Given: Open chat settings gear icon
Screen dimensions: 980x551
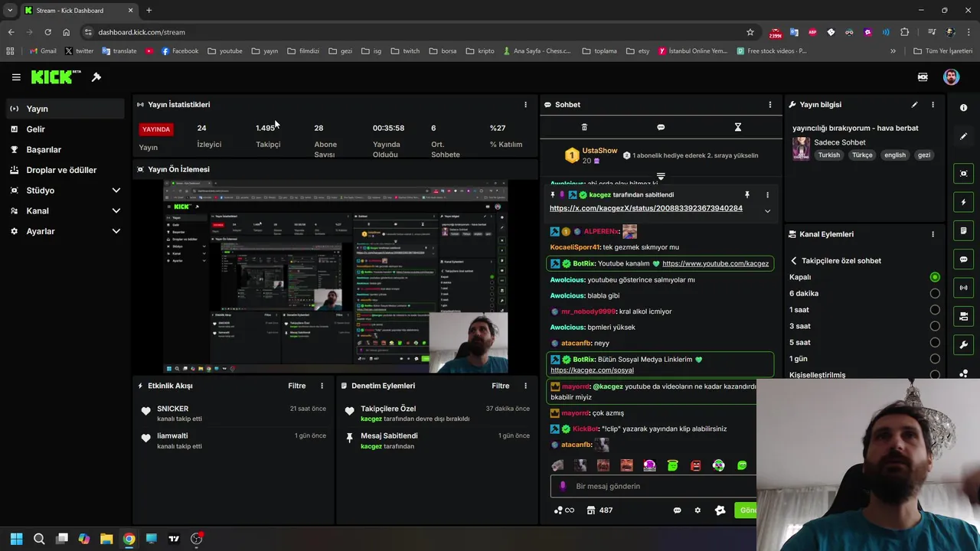Looking at the screenshot, I should coord(697,510).
